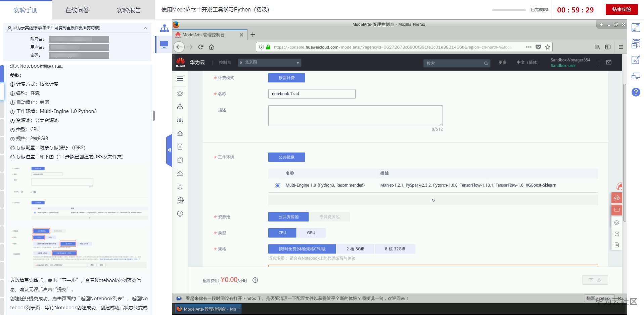Open fullscreen expand icon on right toolbar

[x=636, y=28]
